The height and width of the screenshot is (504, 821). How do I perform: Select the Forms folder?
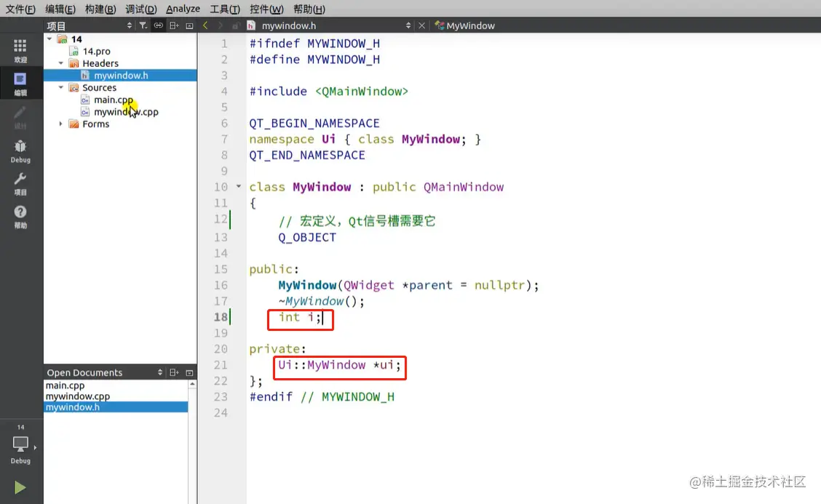pyautogui.click(x=96, y=124)
